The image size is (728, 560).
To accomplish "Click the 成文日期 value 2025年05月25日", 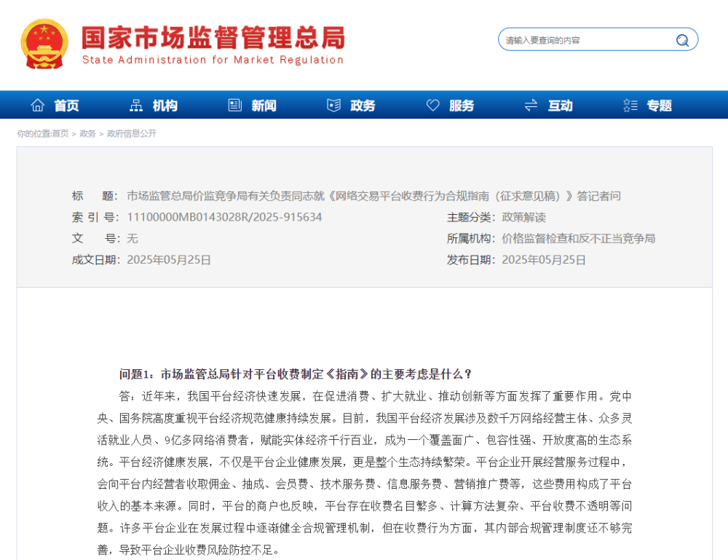I will [169, 260].
